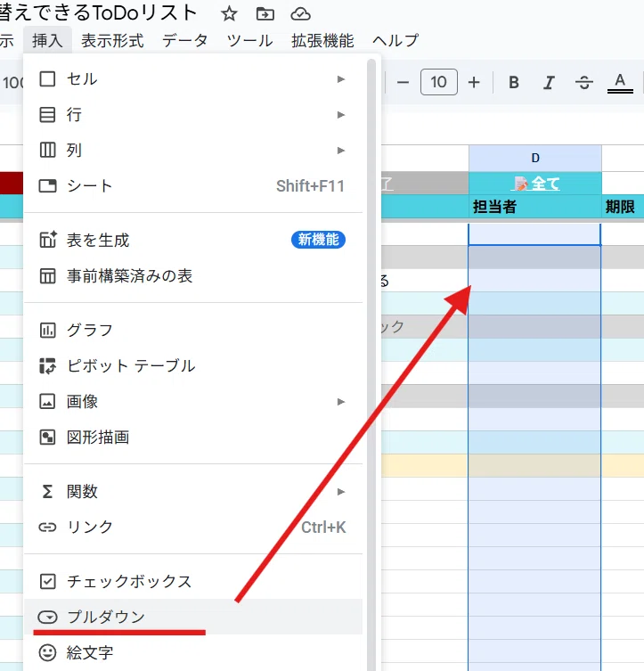Click the 行 row icon

pos(47,115)
